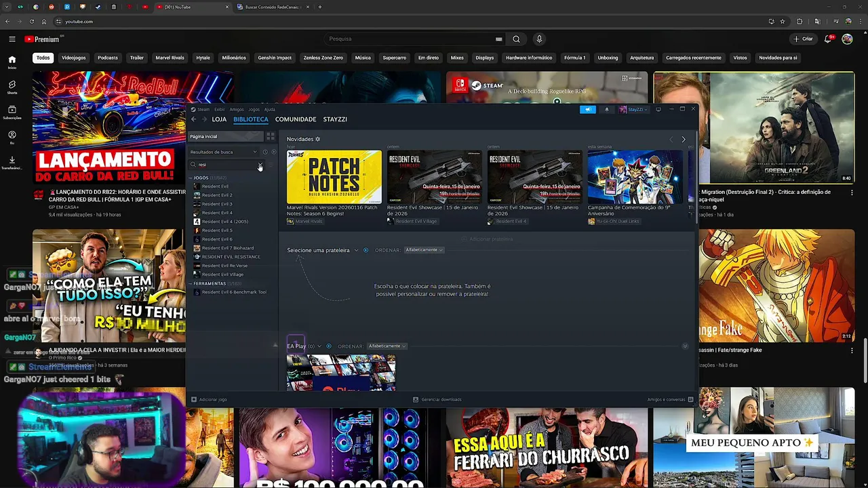Expand the EA Play shelf name dropdown
The width and height of the screenshot is (868, 488).
click(x=319, y=346)
